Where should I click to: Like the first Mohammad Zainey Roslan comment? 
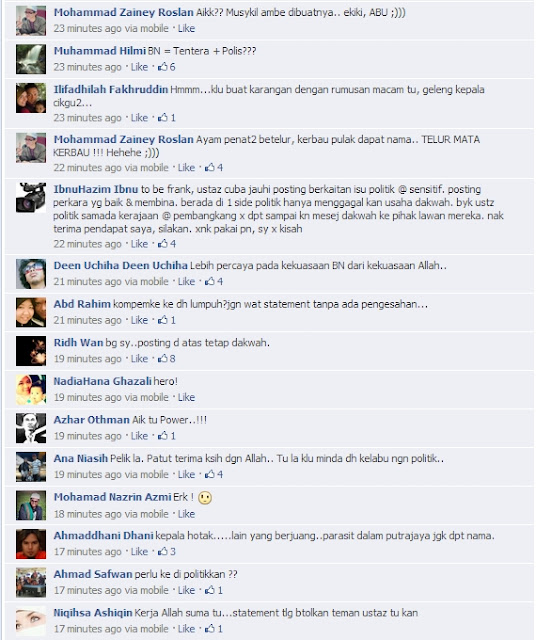(186, 28)
